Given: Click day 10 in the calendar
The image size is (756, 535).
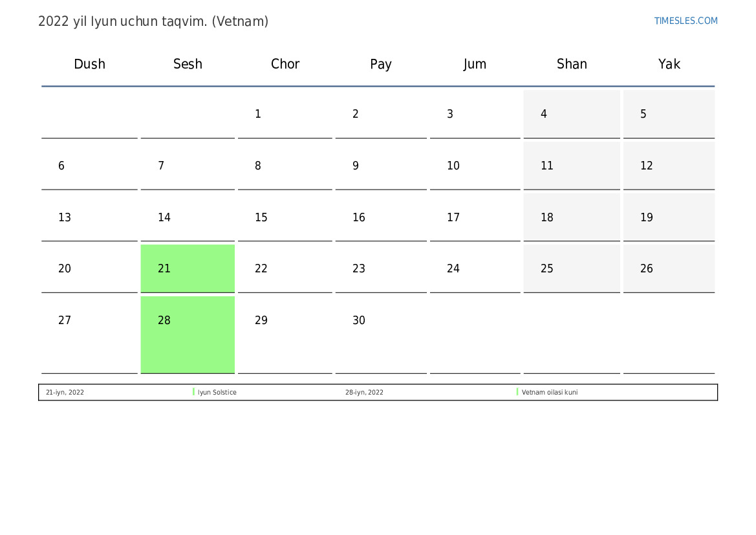Looking at the screenshot, I should pos(475,166).
